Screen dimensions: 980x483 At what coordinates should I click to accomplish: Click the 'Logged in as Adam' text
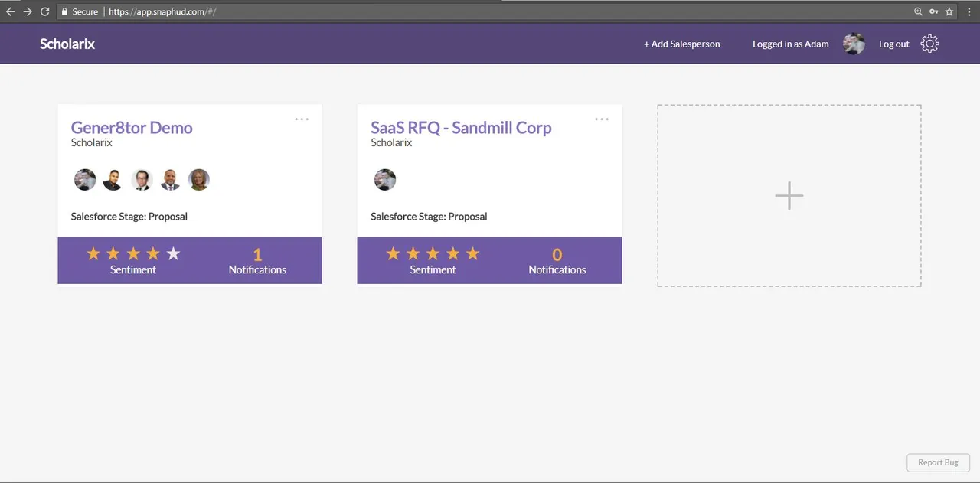click(x=791, y=44)
